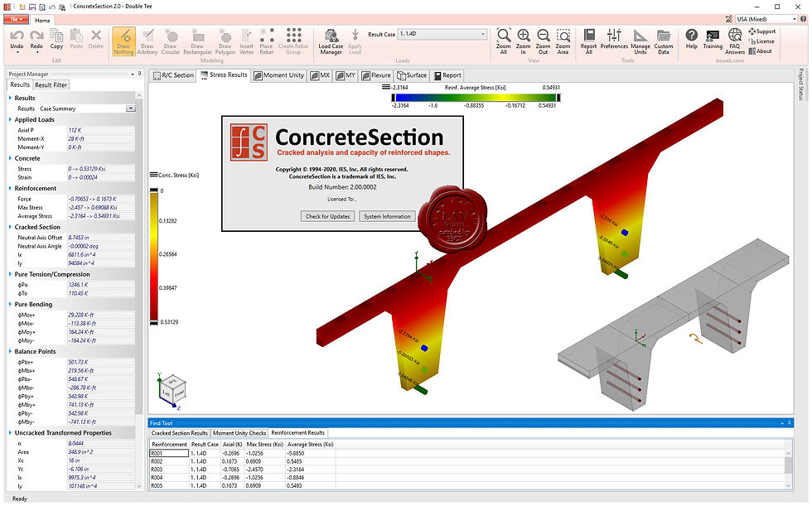The width and height of the screenshot is (812, 506).
Task: Switch to the MX tab
Action: tap(320, 75)
